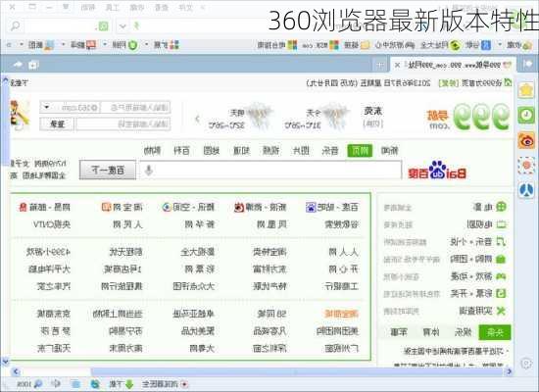Viewport: 539px width, 392px height.
Task: Open the history clock icon in the side panel
Action: [526, 116]
